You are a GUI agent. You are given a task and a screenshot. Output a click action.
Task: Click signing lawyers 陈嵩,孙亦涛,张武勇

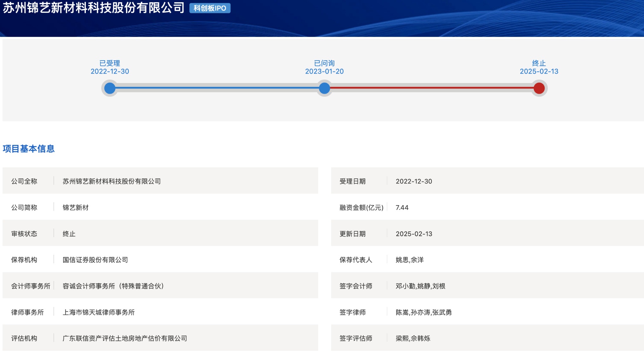(423, 312)
